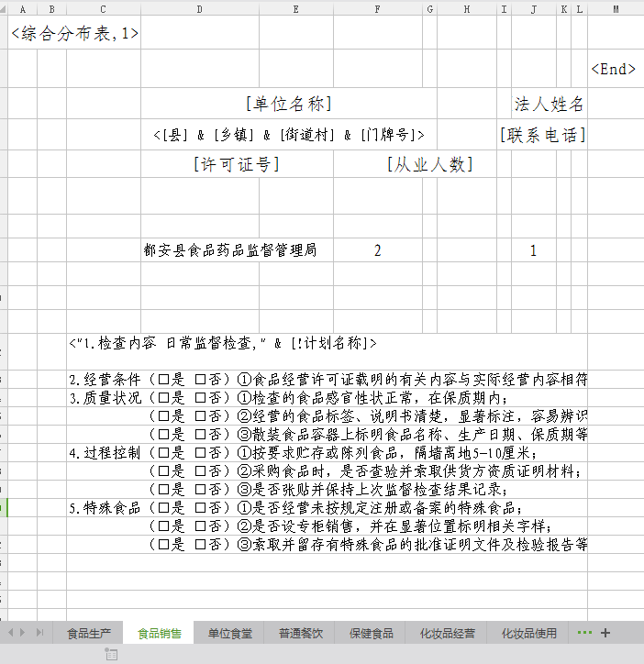The height and width of the screenshot is (664, 644).
Task: Click the column M header
Action: 615,8
